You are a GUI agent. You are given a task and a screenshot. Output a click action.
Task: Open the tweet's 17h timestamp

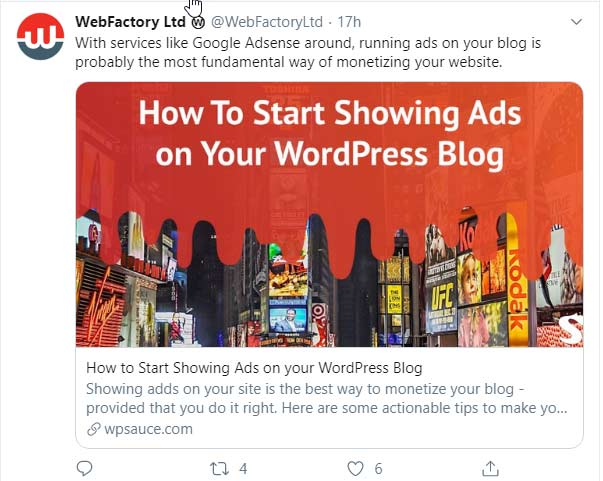[x=349, y=22]
